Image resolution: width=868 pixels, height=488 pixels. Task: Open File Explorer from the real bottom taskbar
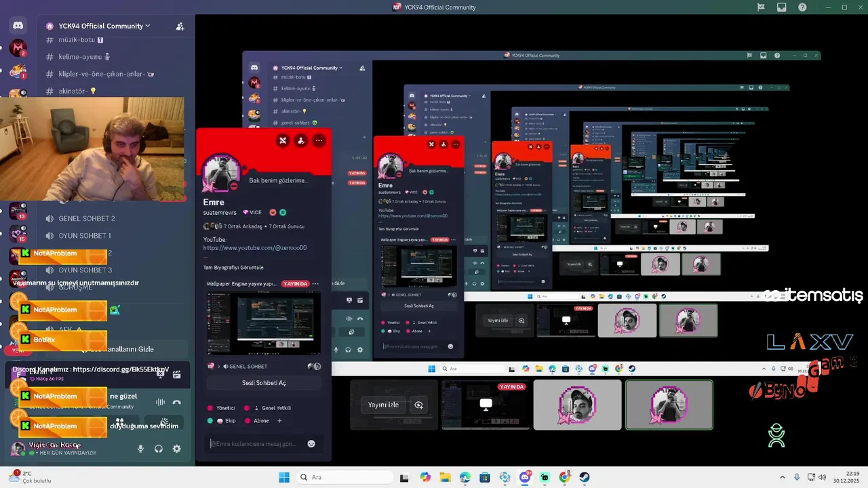445,477
